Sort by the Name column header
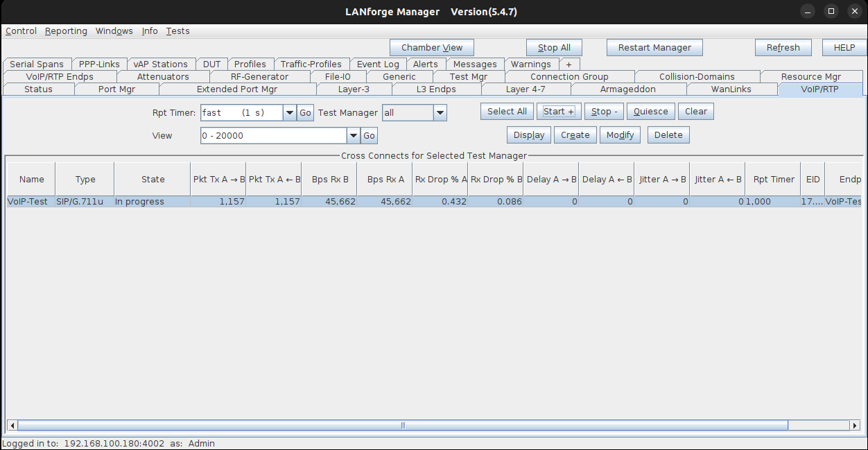Screen dimensions: 868x450 pyautogui.click(x=31, y=180)
